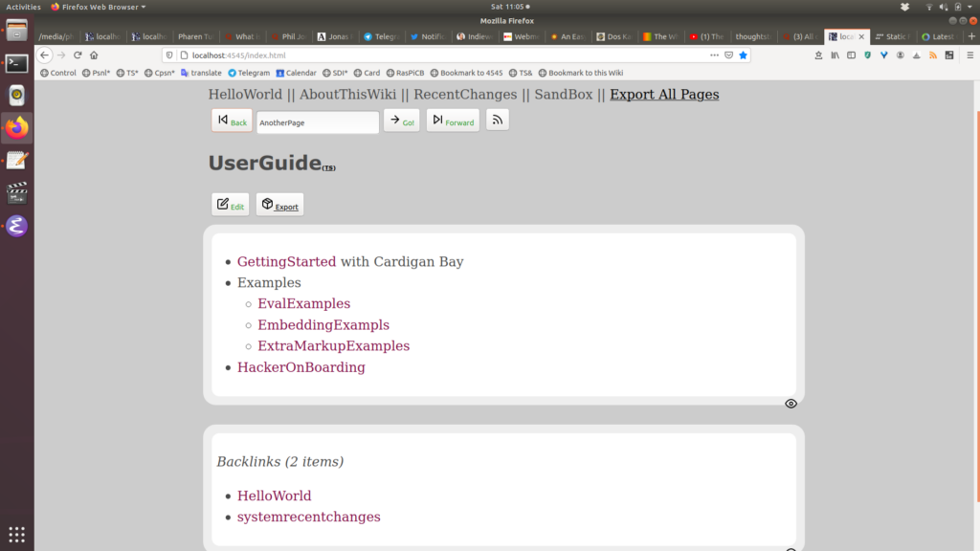
Task: Open the page actions three-dot menu
Action: pos(714,55)
